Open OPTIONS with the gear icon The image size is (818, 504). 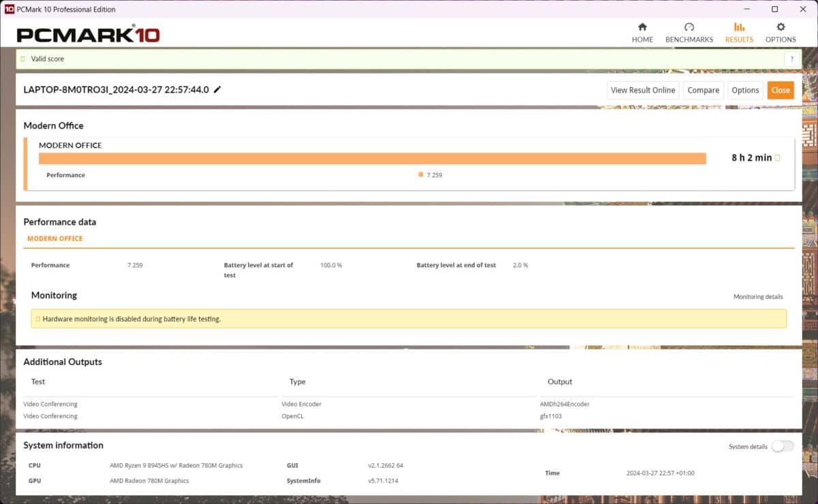(781, 33)
